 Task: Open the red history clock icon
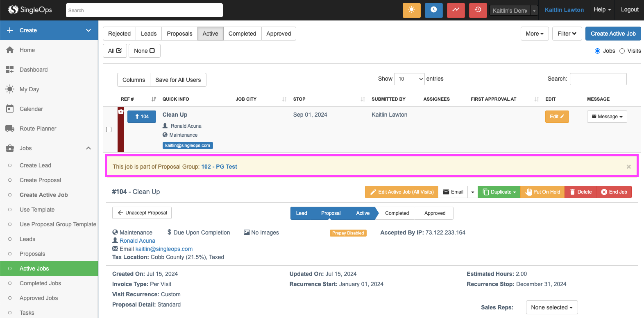(x=478, y=10)
